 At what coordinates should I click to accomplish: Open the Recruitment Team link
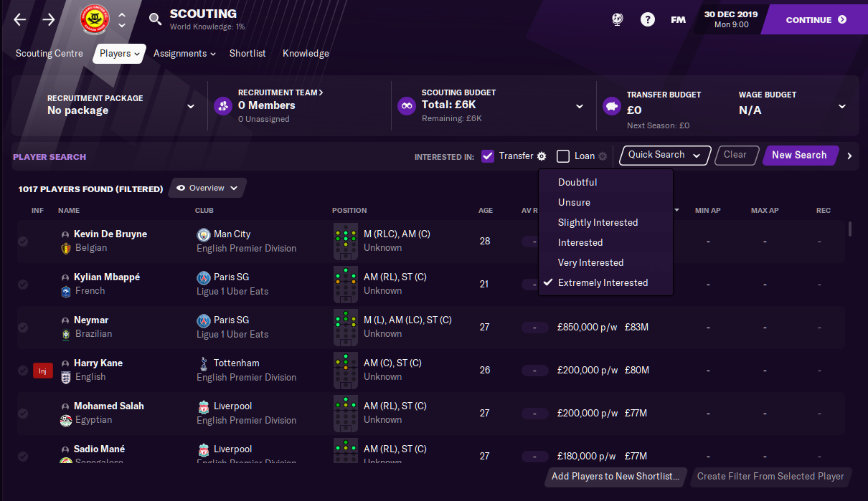(x=280, y=92)
